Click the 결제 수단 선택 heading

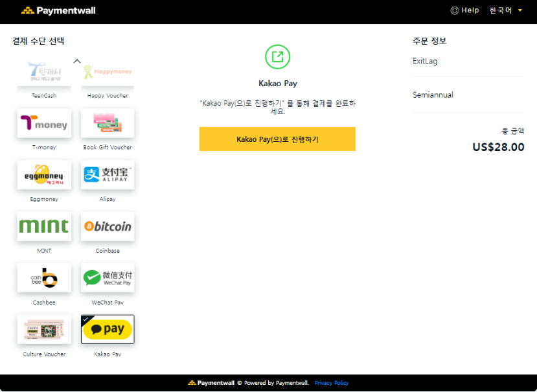coord(38,41)
